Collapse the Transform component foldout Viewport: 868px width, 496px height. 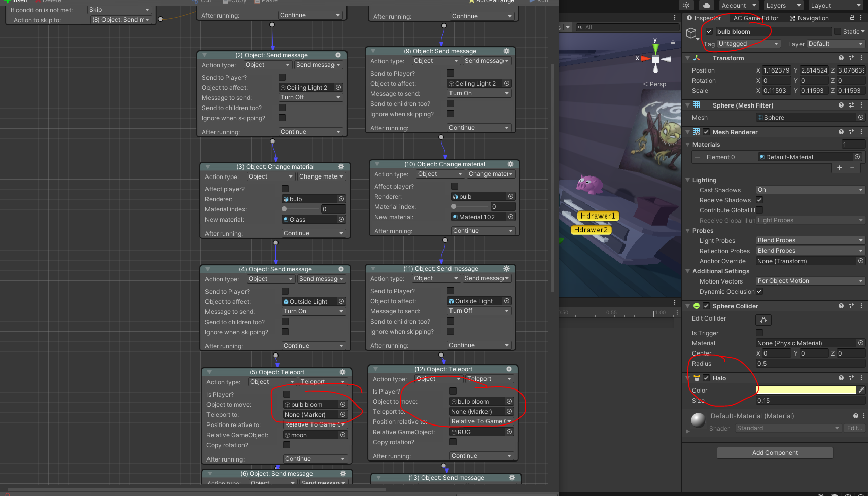click(688, 58)
